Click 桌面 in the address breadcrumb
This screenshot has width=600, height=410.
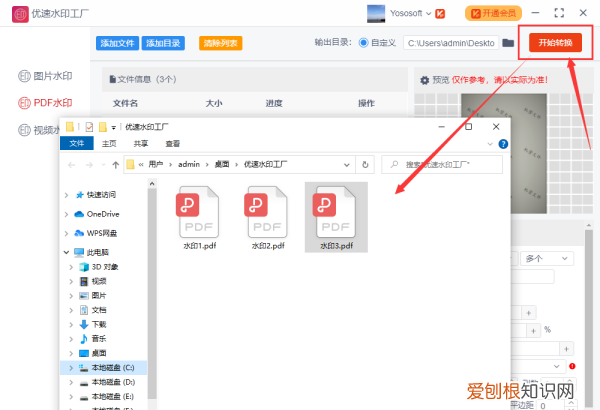(x=222, y=164)
